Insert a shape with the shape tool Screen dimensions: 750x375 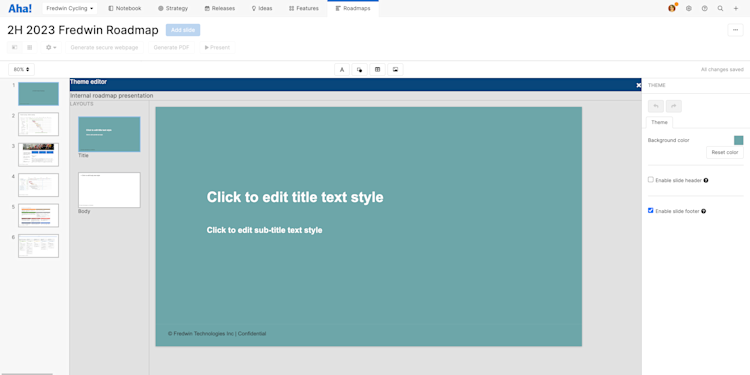click(x=360, y=69)
